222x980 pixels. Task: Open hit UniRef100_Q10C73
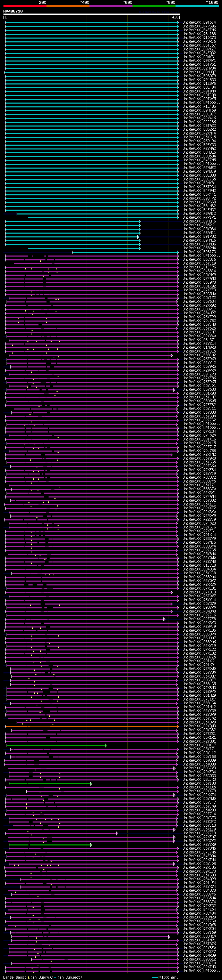coord(199,38)
